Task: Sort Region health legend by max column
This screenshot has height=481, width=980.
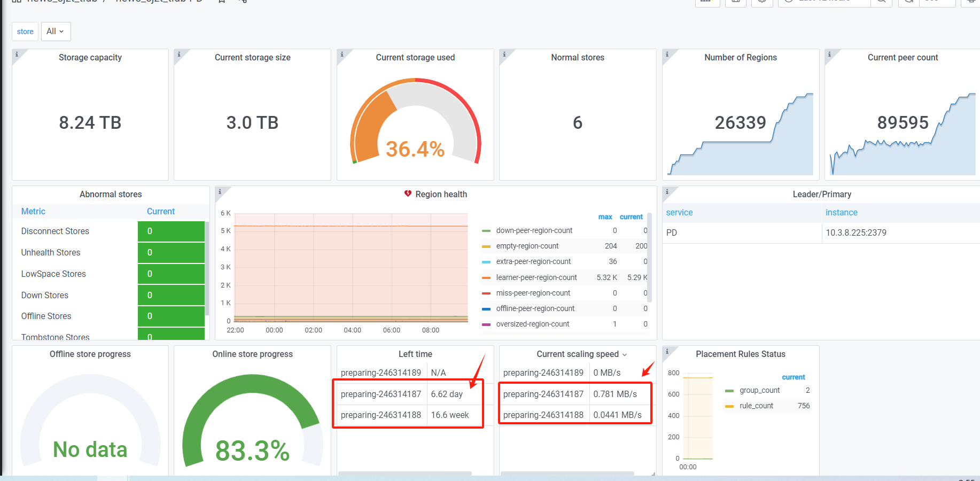Action: coord(605,217)
